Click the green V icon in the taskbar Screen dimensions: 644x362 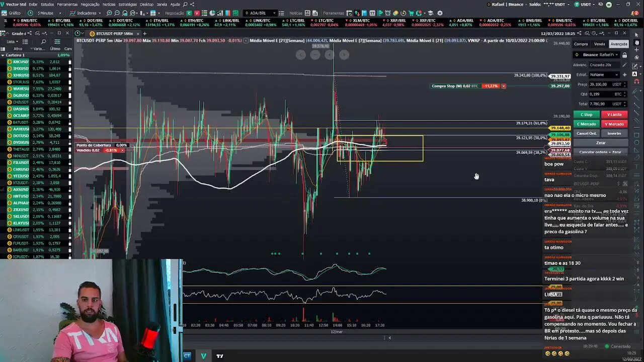click(x=204, y=356)
